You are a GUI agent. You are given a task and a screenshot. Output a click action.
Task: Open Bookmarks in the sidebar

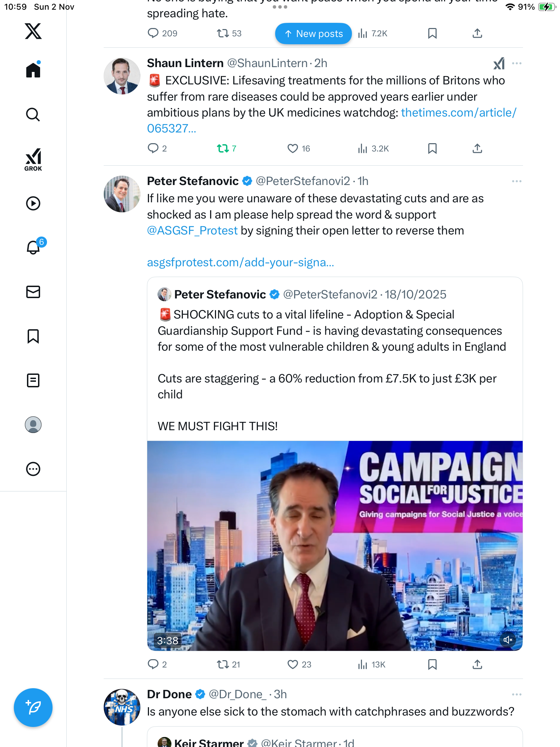tap(33, 336)
